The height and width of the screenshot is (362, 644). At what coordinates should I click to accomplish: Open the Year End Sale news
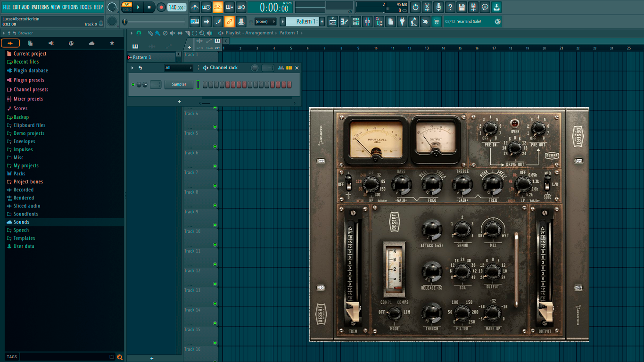pyautogui.click(x=473, y=21)
